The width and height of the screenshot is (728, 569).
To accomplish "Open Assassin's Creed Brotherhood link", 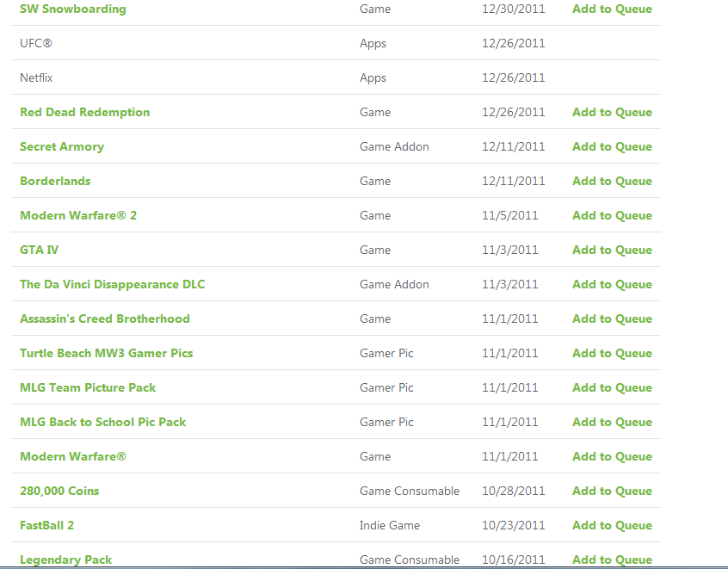I will point(104,319).
